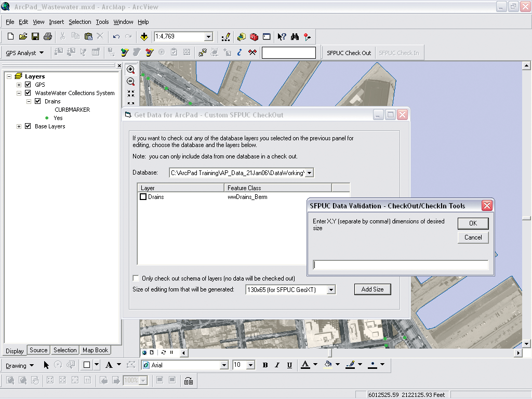The height and width of the screenshot is (399, 532).
Task: Enable Only check out schema of layers
Action: point(136,278)
